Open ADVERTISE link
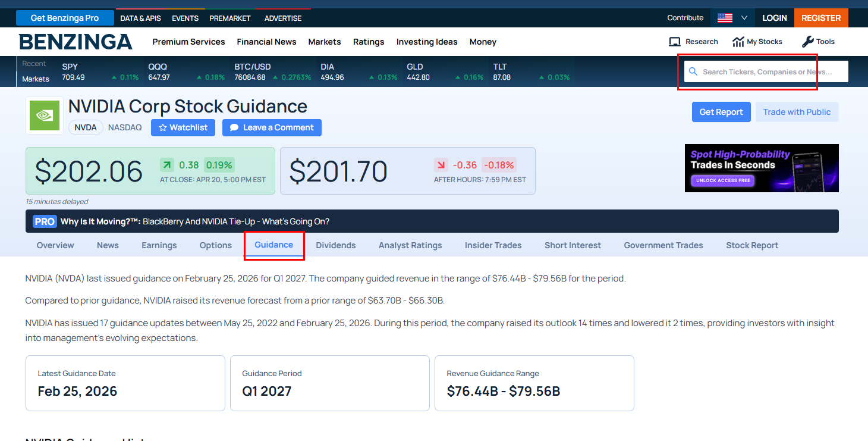This screenshot has width=868, height=441. pos(283,18)
